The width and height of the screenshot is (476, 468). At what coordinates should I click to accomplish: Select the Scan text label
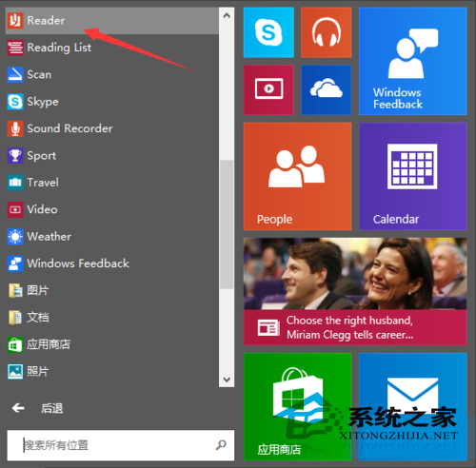coord(39,74)
